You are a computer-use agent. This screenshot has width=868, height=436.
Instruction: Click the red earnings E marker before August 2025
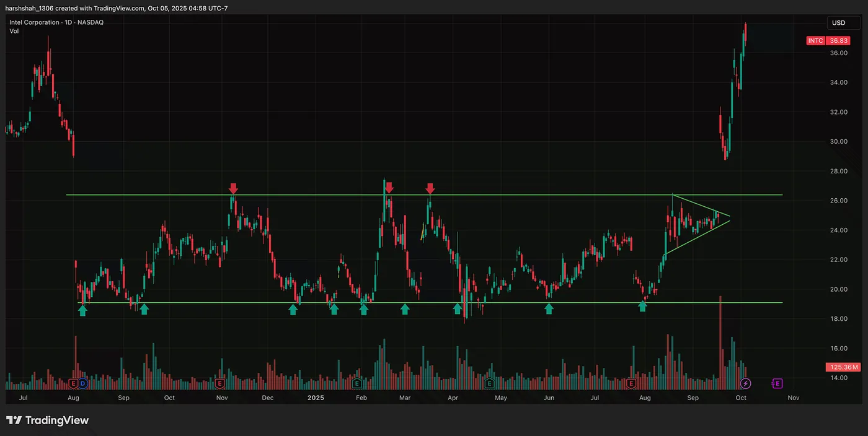(631, 383)
